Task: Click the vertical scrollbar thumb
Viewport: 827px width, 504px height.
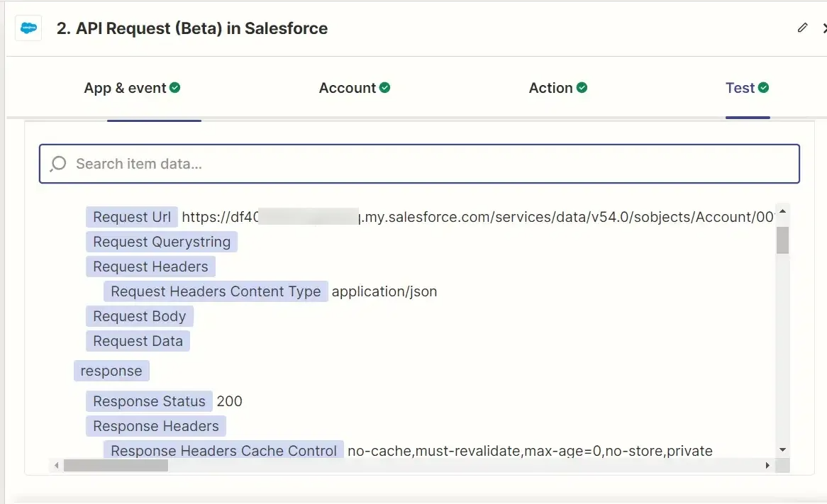Action: [x=783, y=240]
